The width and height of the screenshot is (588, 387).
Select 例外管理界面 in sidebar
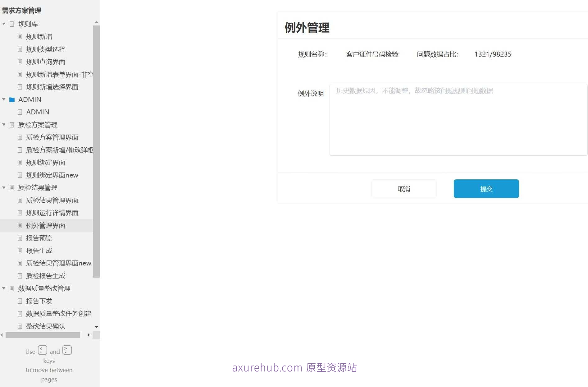pos(46,226)
